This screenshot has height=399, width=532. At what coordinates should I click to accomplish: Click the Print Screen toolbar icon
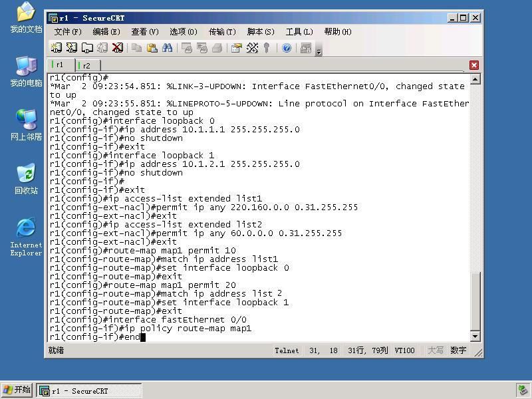pyautogui.click(x=187, y=48)
